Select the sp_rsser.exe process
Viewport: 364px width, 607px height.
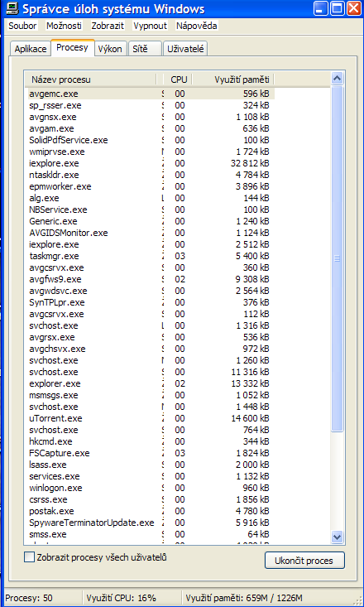tap(151, 105)
